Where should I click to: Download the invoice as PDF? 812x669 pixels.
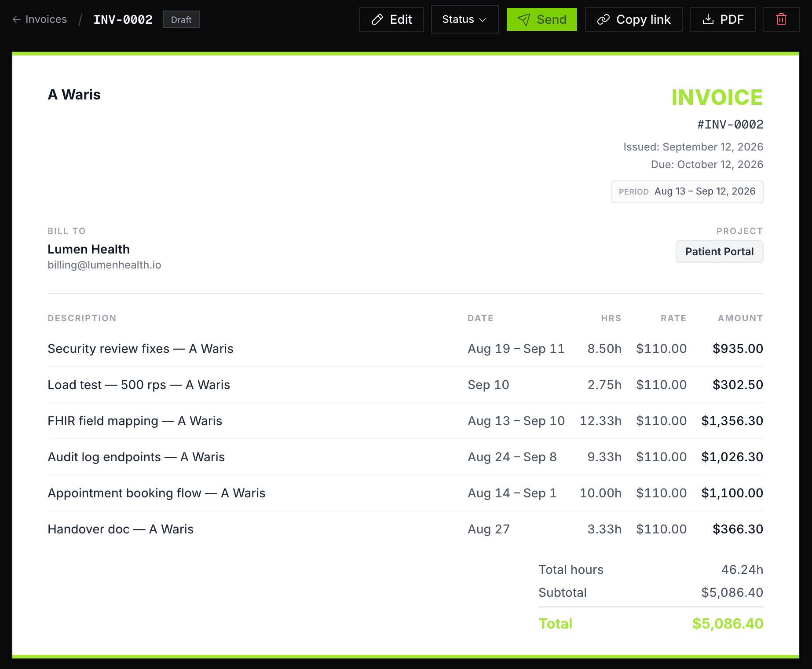coord(723,19)
